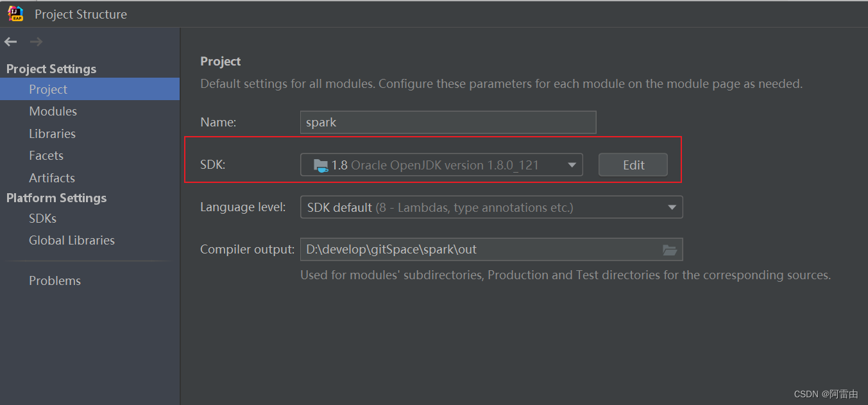Expand SDKs under Platform Settings
Screen dimensions: 868x405
42,218
